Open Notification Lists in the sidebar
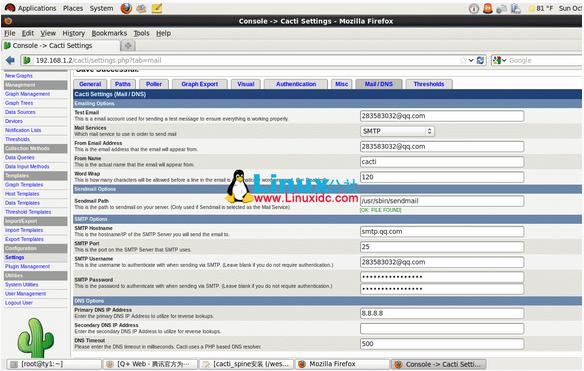 [x=23, y=130]
